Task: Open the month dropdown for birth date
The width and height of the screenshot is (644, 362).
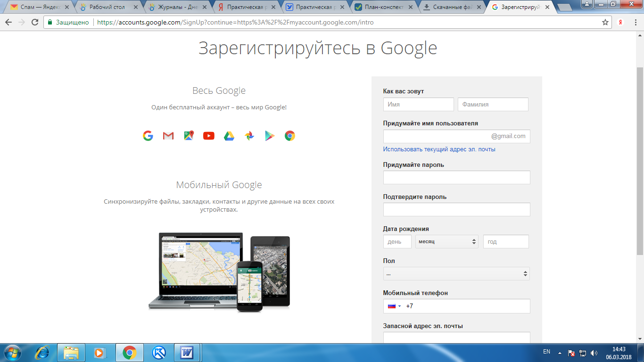Action: click(x=447, y=241)
